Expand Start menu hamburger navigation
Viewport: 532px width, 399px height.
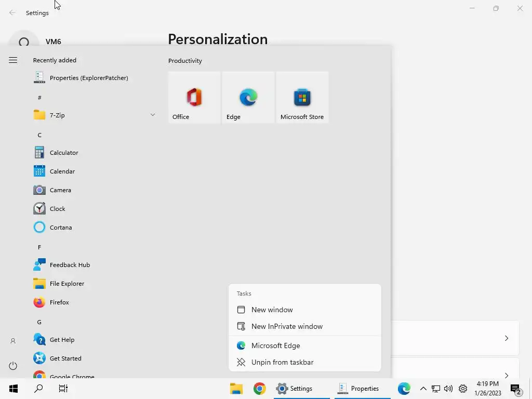tap(13, 60)
